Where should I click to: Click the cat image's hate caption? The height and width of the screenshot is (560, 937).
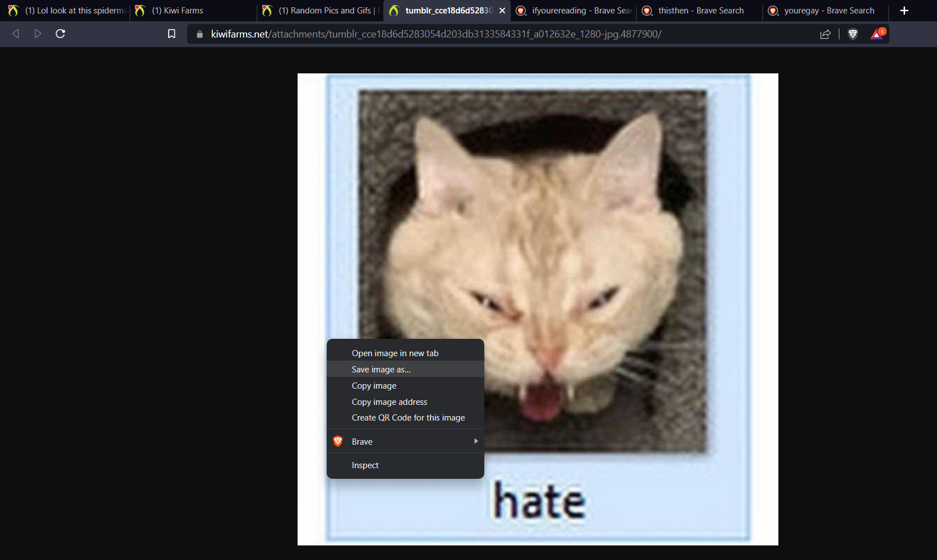tap(539, 501)
